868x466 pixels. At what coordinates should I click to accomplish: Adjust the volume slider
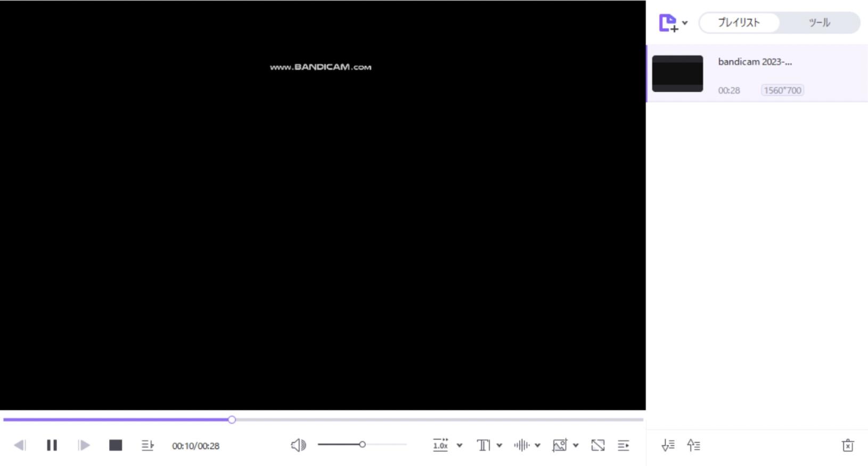coord(362,444)
